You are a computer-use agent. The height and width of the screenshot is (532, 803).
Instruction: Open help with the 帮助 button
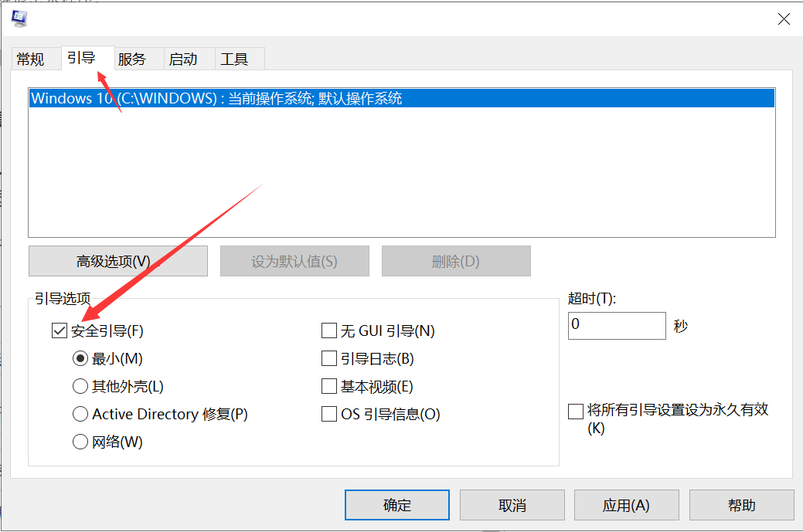pyautogui.click(x=741, y=506)
